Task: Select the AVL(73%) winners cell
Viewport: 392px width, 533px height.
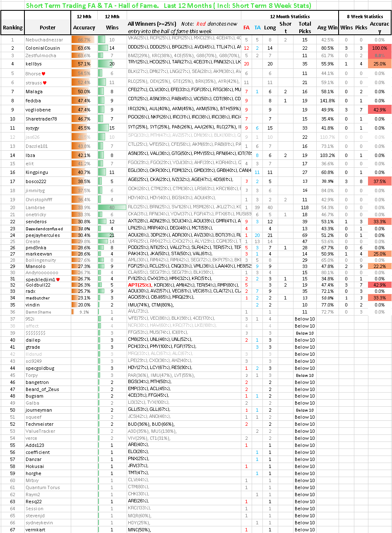Action: point(185,312)
